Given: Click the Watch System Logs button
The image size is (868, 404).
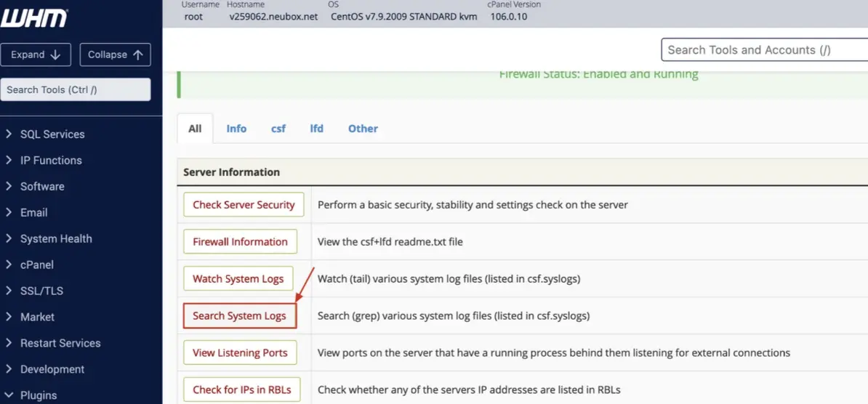Looking at the screenshot, I should click(238, 279).
